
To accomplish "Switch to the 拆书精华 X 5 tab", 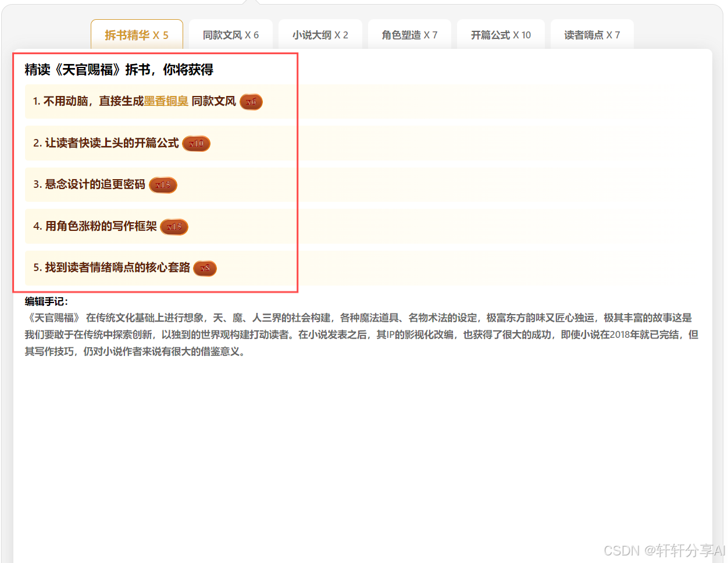I will [137, 35].
